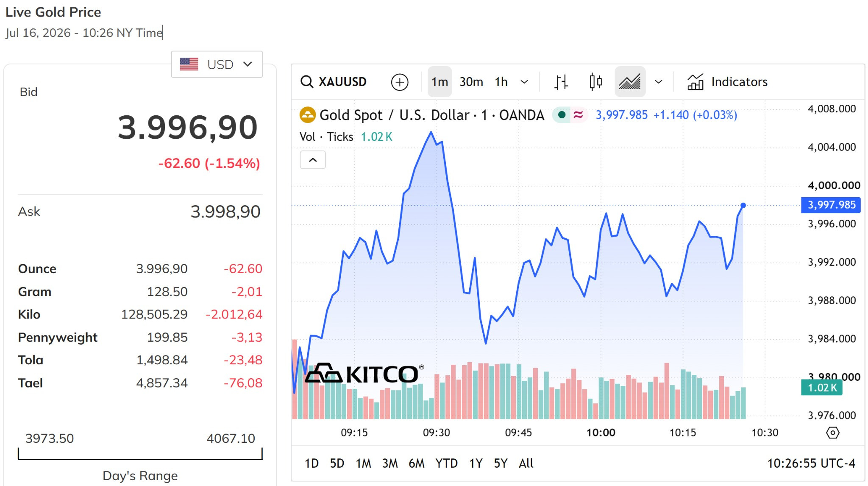This screenshot has width=868, height=486.
Task: Open the time interval dropdown arrow
Action: tap(524, 82)
